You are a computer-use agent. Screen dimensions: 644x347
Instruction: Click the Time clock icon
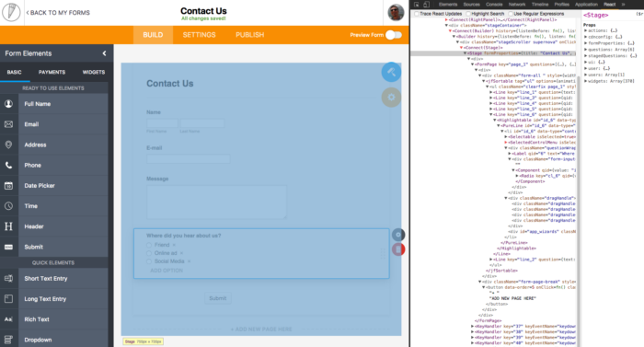point(8,206)
